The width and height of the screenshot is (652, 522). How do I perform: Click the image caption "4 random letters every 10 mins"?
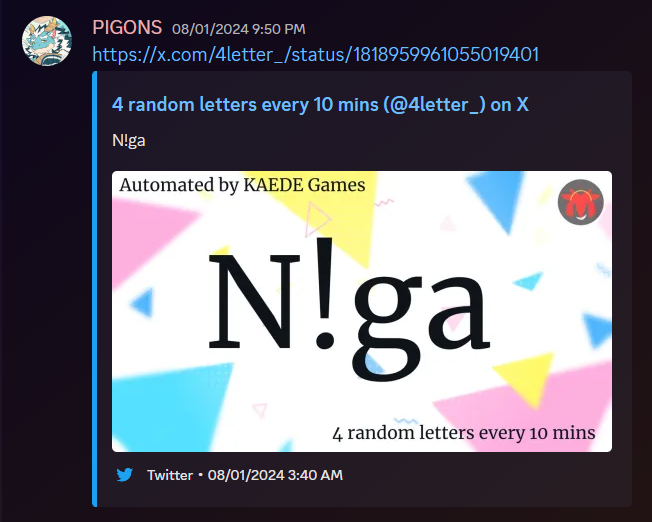[464, 433]
